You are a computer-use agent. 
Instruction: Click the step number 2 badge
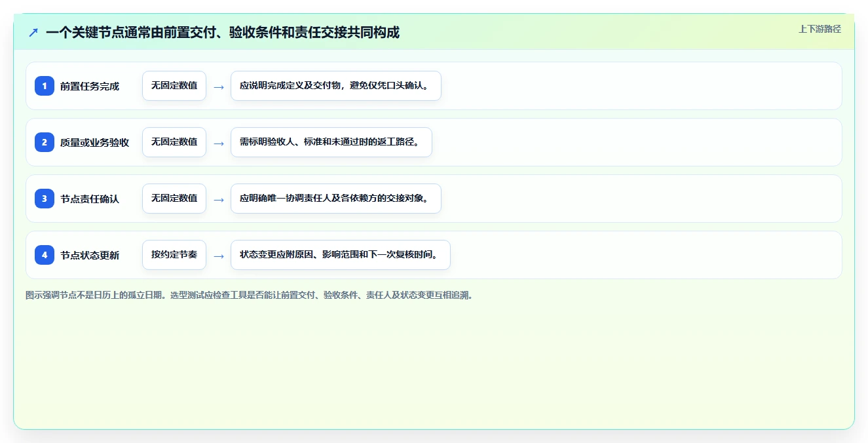tap(45, 142)
